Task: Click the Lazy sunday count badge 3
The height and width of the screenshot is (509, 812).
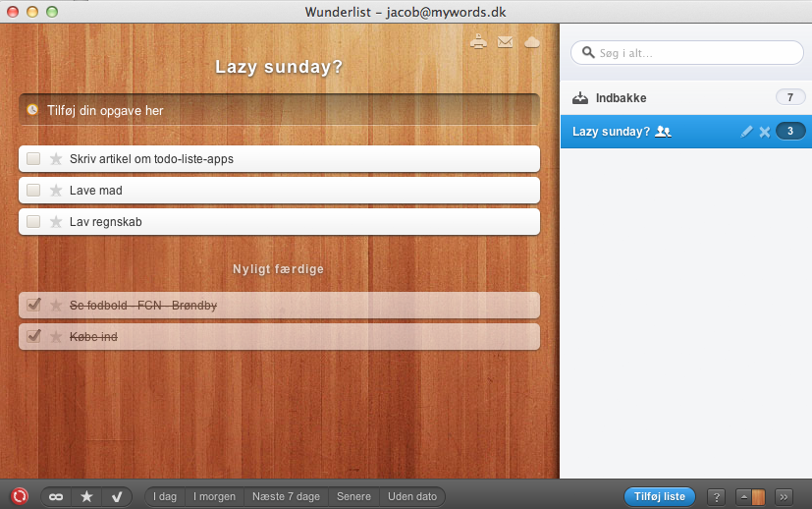Action: pos(790,131)
